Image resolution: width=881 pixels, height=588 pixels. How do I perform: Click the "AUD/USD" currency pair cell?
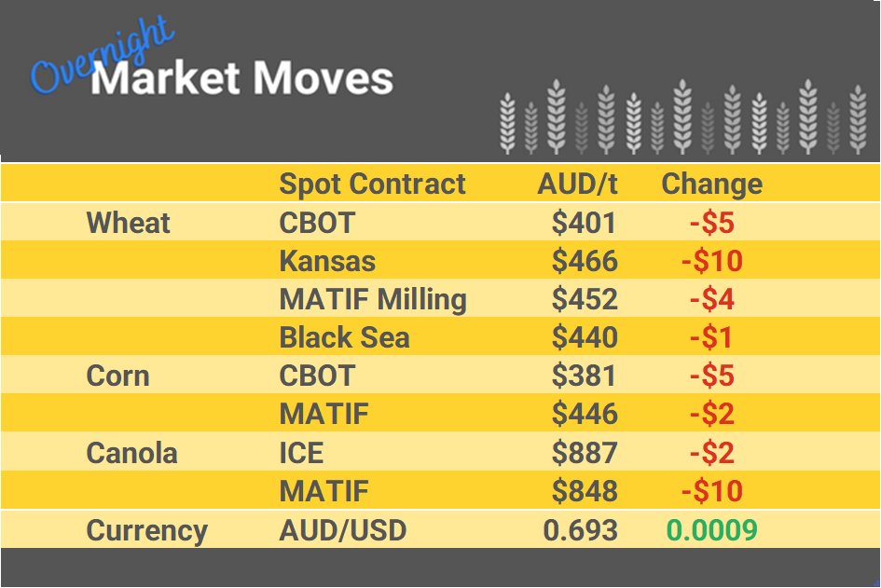343,530
